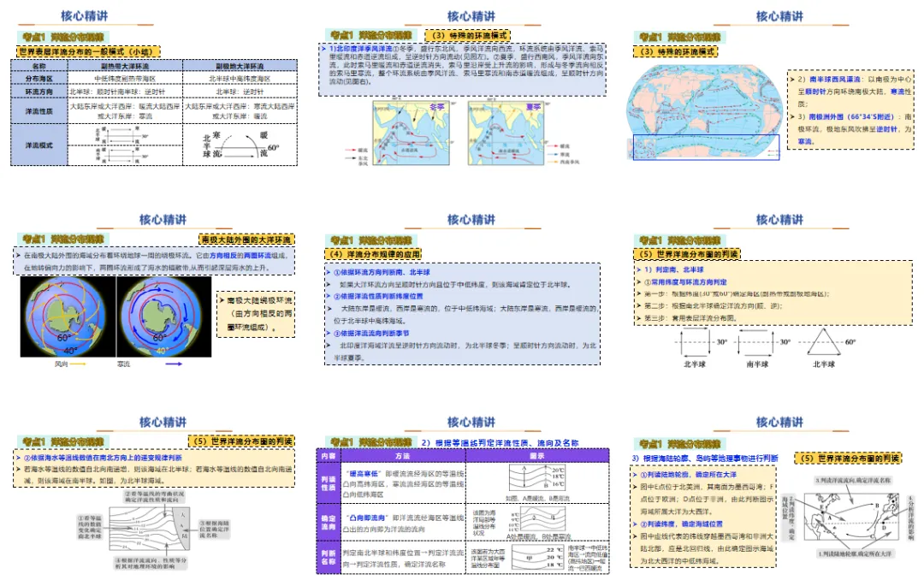Click the 22℃ 20℃ 18℃ isotherm diagram

point(536,557)
